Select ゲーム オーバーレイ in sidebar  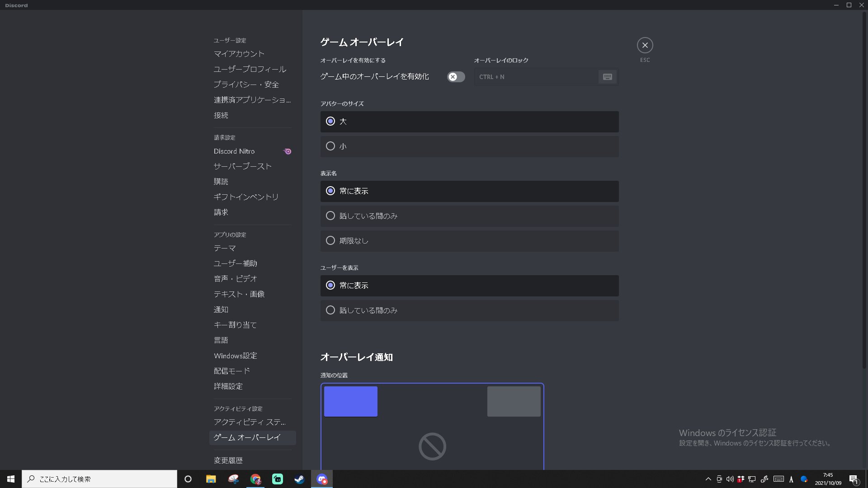point(252,437)
